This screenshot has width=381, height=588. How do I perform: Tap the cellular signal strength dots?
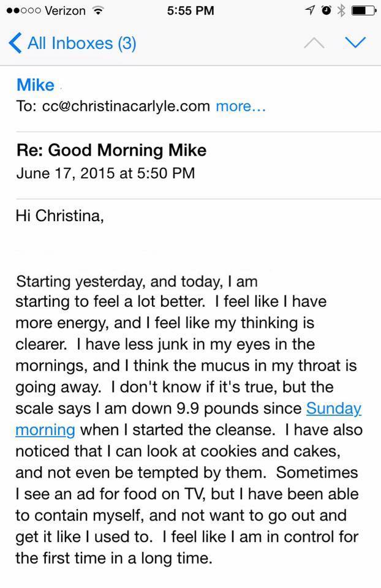point(24,10)
